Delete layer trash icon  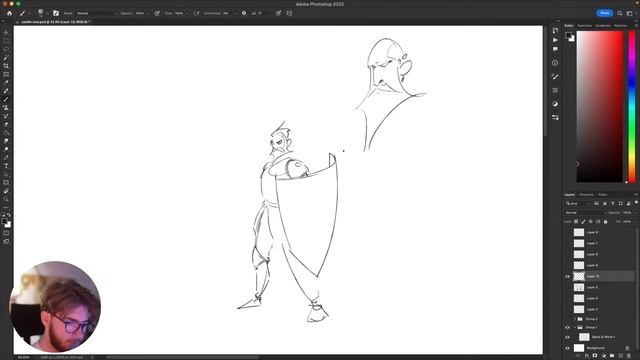point(629,356)
